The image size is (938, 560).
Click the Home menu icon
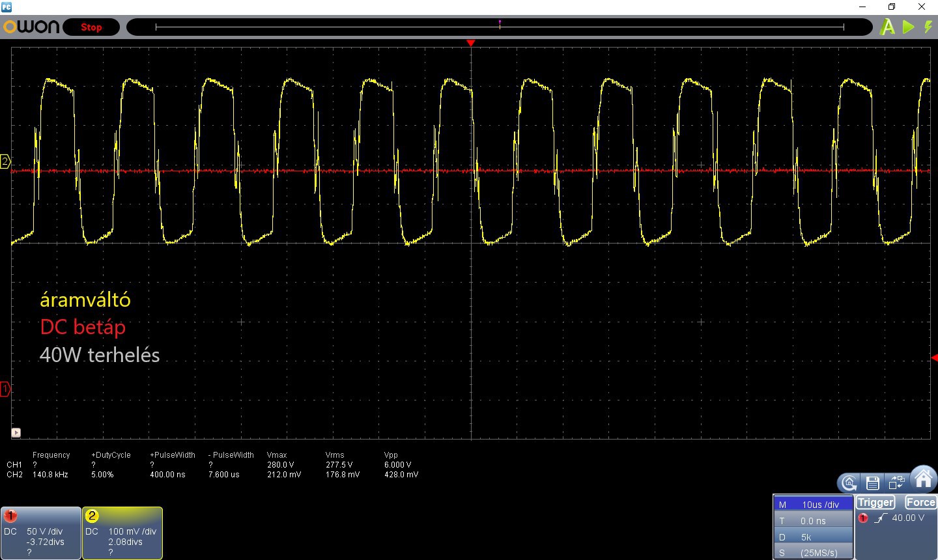tap(923, 479)
